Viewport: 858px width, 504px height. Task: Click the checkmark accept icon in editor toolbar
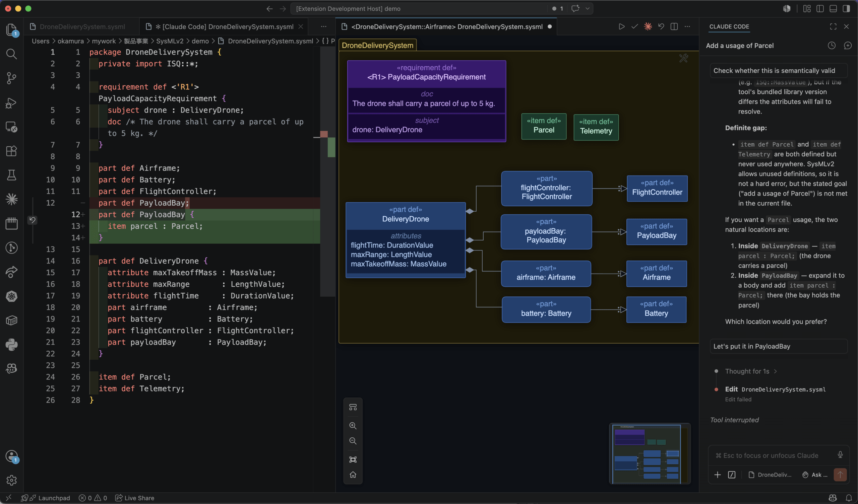point(635,26)
